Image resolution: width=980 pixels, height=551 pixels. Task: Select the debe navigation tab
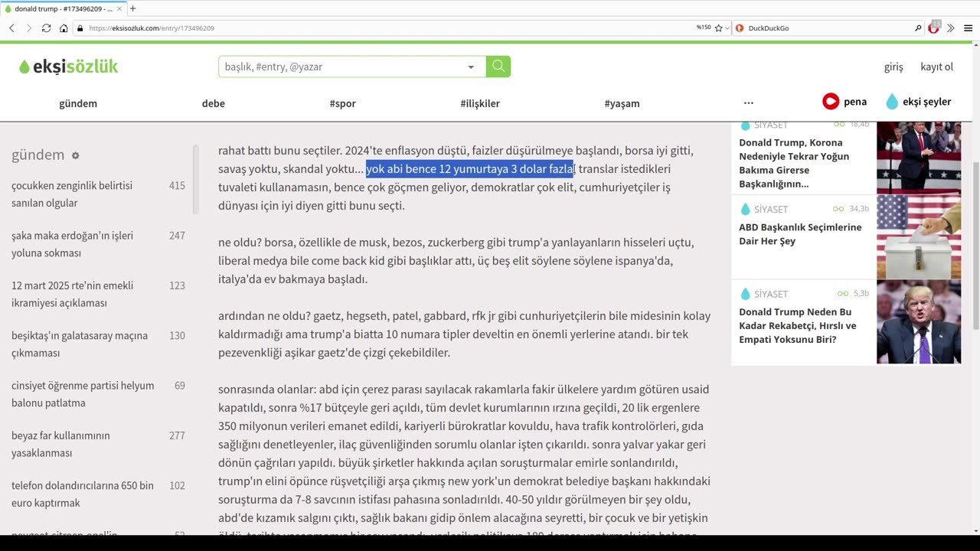pyautogui.click(x=214, y=103)
